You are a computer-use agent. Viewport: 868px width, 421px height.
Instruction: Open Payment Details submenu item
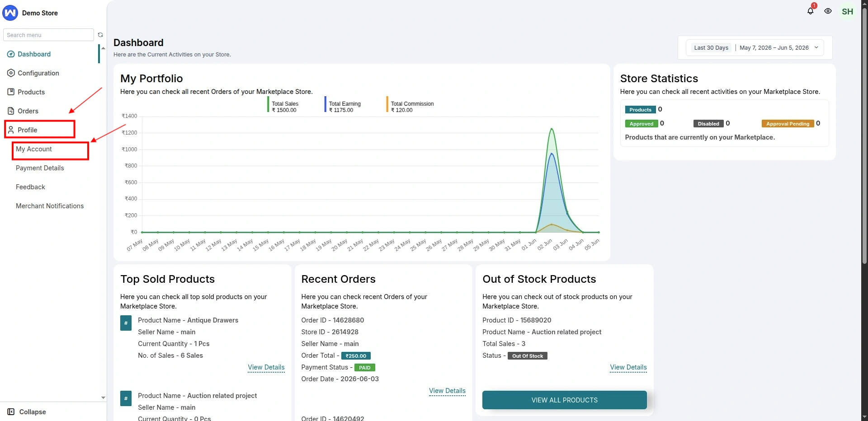click(40, 168)
